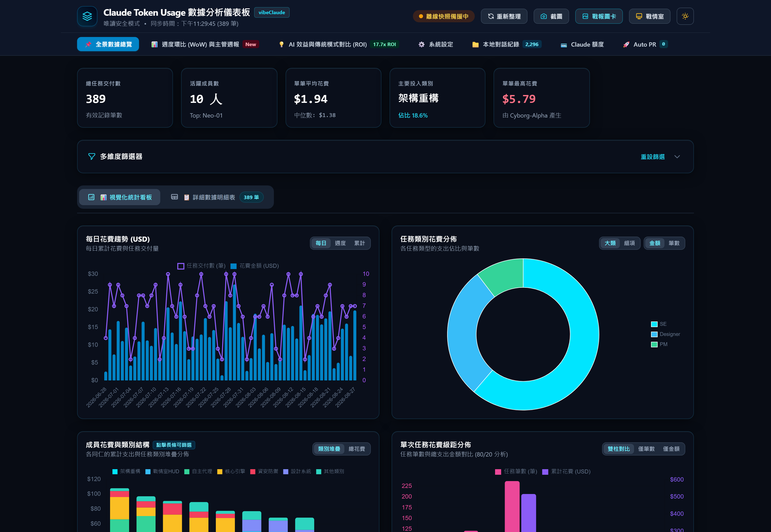Select 總花費 in the member cost chart
Viewport: 771px width, 532px height.
356,449
